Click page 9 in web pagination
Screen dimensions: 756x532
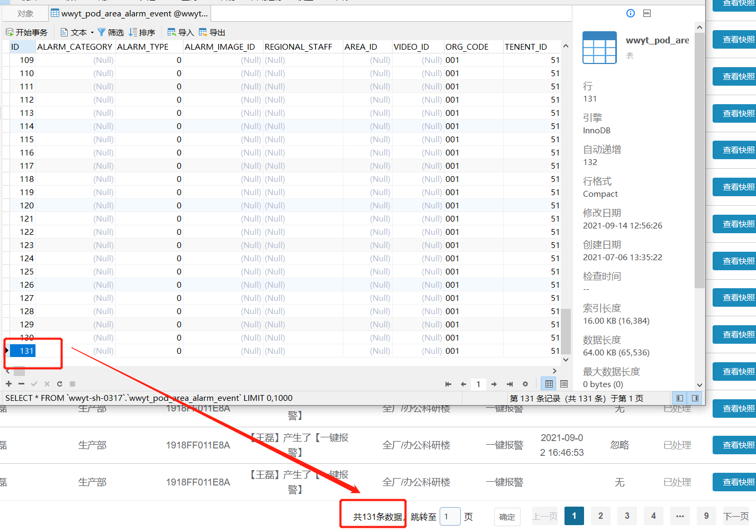pyautogui.click(x=706, y=516)
